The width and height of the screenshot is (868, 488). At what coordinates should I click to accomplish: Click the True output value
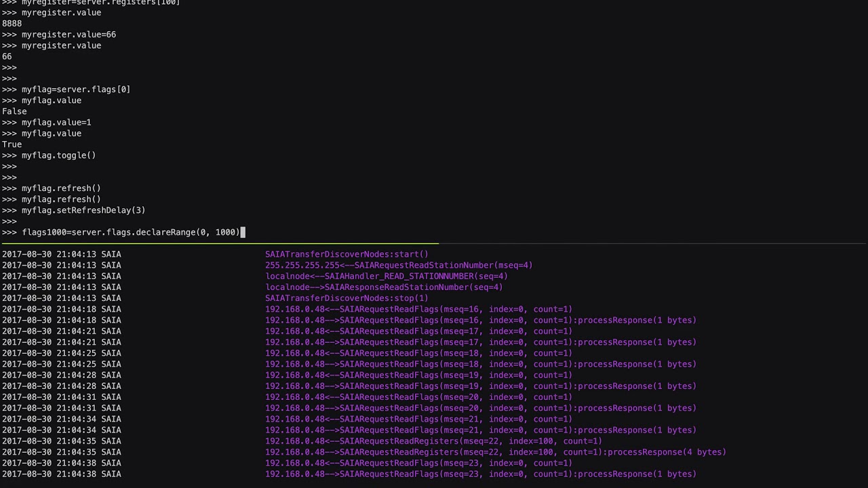(x=12, y=144)
